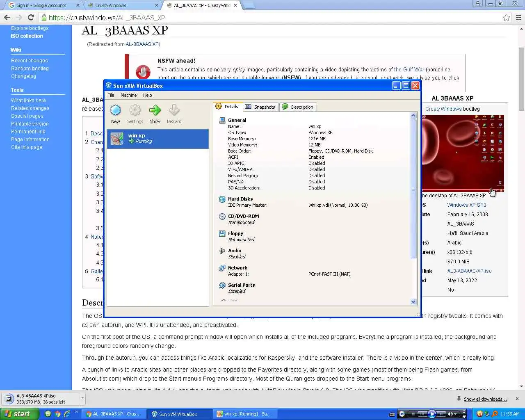Open the Sun xVM VirtualBox taskbar button
This screenshot has height=420, width=525.
click(x=179, y=414)
